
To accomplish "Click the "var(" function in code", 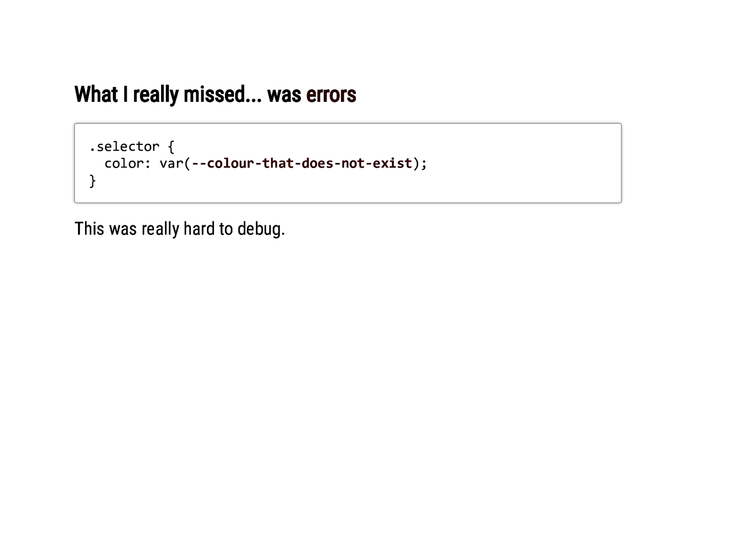I will coord(174,163).
